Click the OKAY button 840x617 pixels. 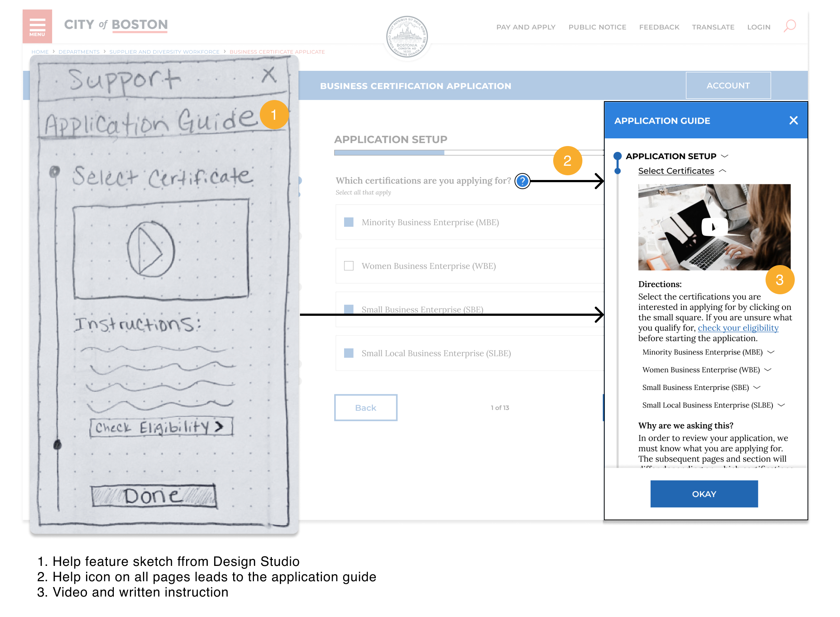tap(704, 494)
